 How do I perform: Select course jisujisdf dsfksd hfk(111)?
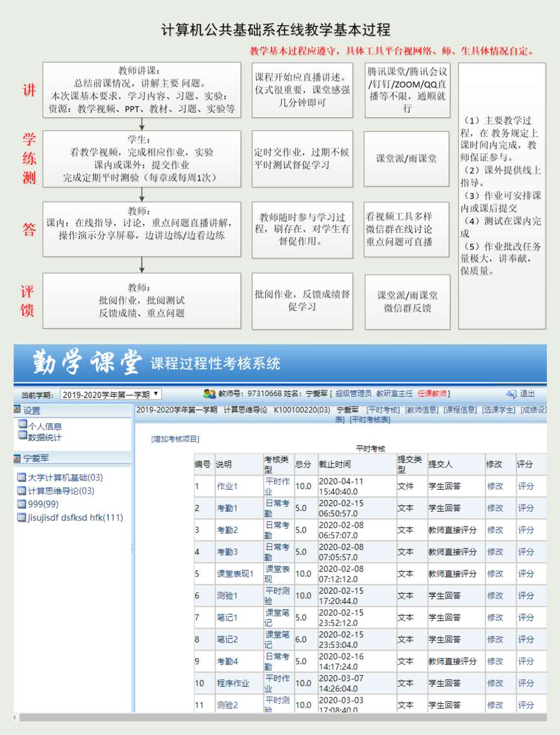point(75,518)
